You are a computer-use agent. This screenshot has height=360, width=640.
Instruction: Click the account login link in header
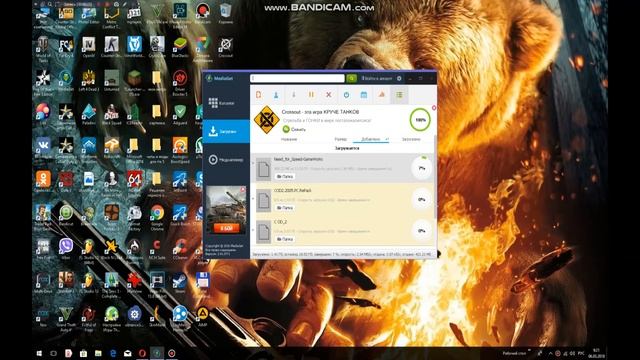coord(377,78)
